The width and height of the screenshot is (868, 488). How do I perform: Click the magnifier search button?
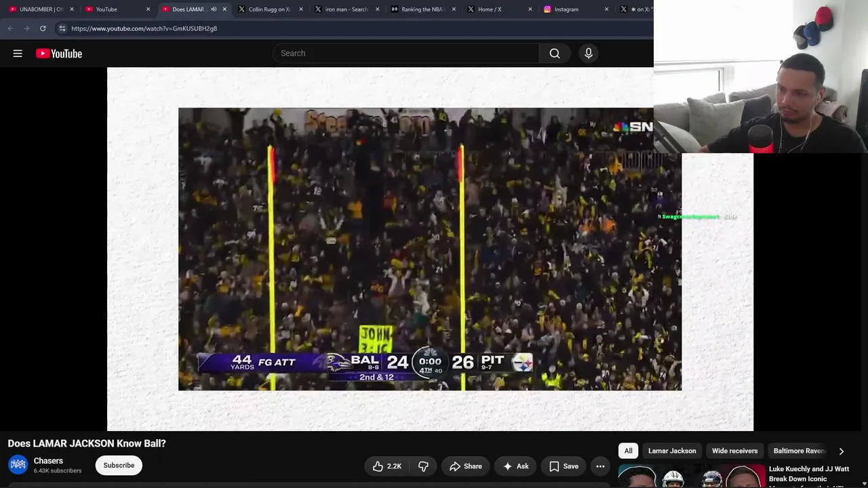[x=555, y=54]
